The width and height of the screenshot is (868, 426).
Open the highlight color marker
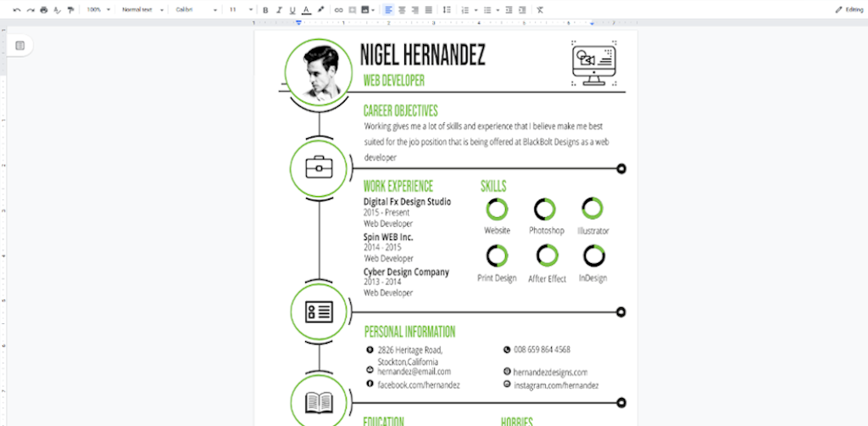(x=320, y=10)
